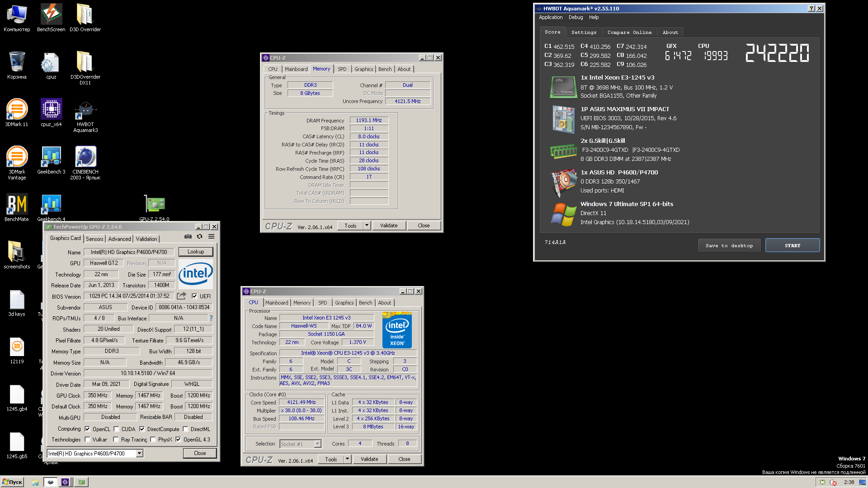
Task: Launch BenchMate desktop icon
Action: pos(17,208)
